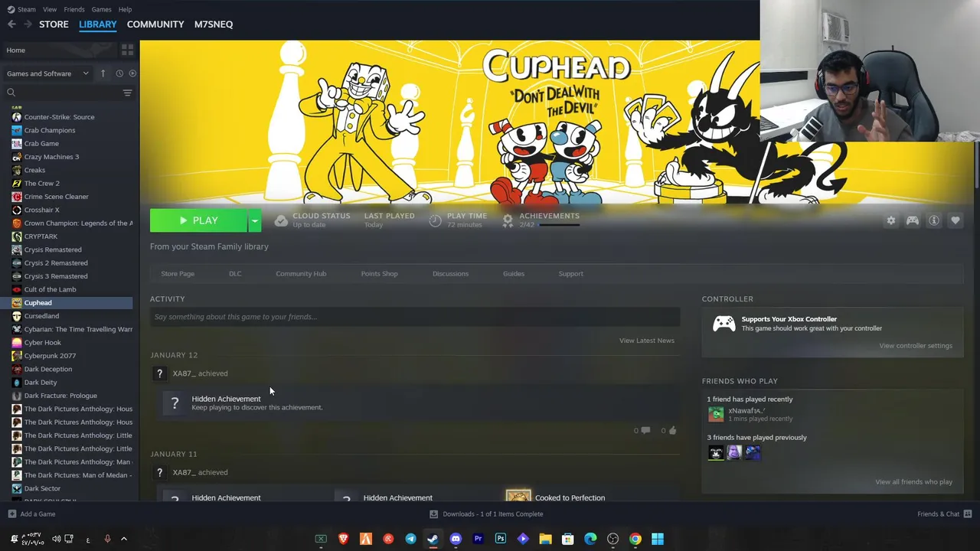Open the Points Shop link
This screenshot has height=551, width=980.
click(x=379, y=273)
